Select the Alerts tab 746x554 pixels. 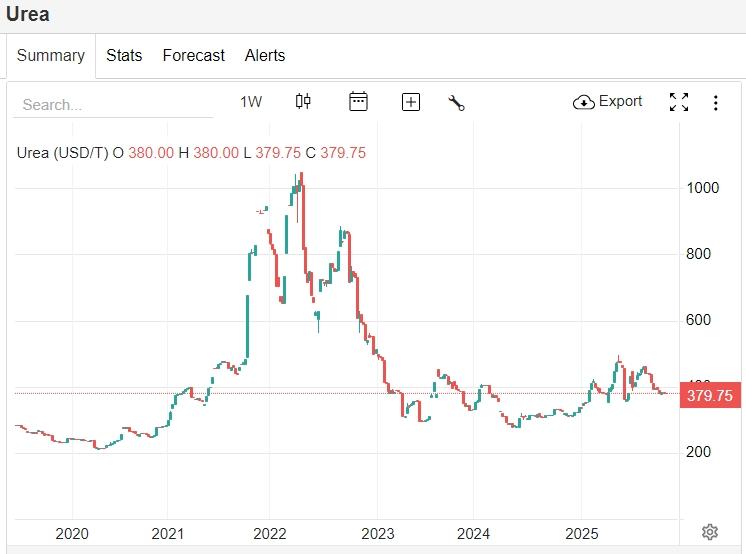point(265,56)
